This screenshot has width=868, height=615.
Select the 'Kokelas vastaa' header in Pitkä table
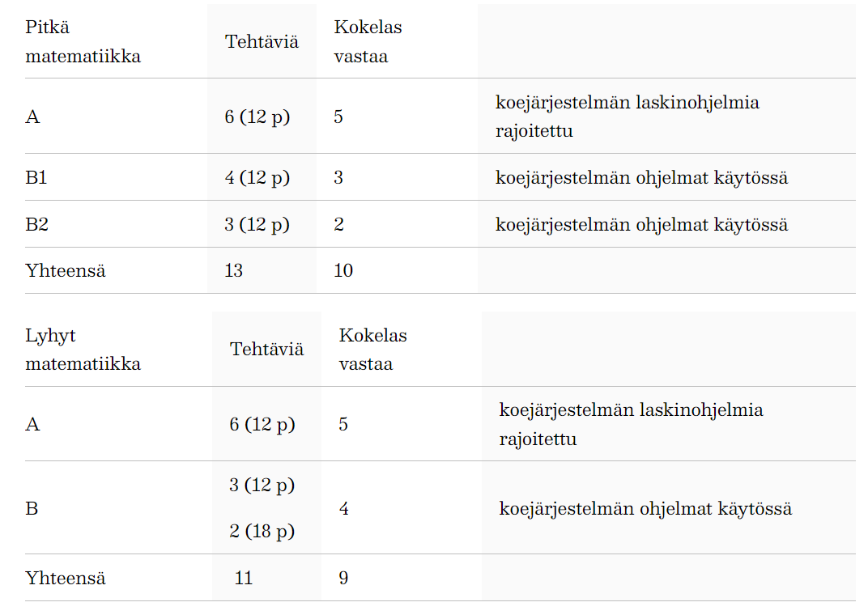pos(368,41)
